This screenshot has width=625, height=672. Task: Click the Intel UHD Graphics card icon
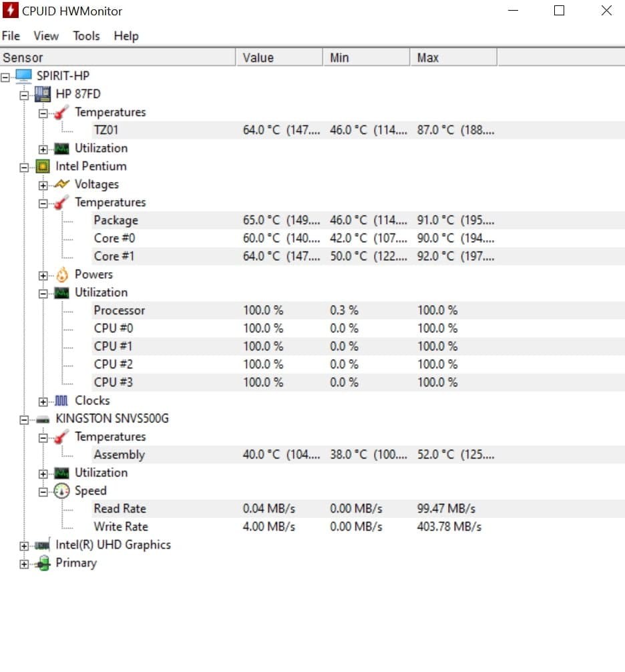click(43, 545)
